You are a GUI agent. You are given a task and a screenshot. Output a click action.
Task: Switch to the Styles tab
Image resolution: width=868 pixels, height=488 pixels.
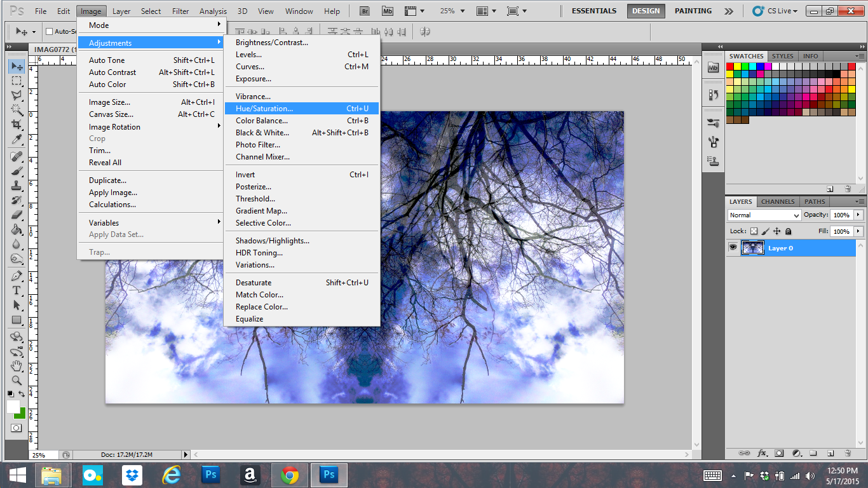click(782, 56)
